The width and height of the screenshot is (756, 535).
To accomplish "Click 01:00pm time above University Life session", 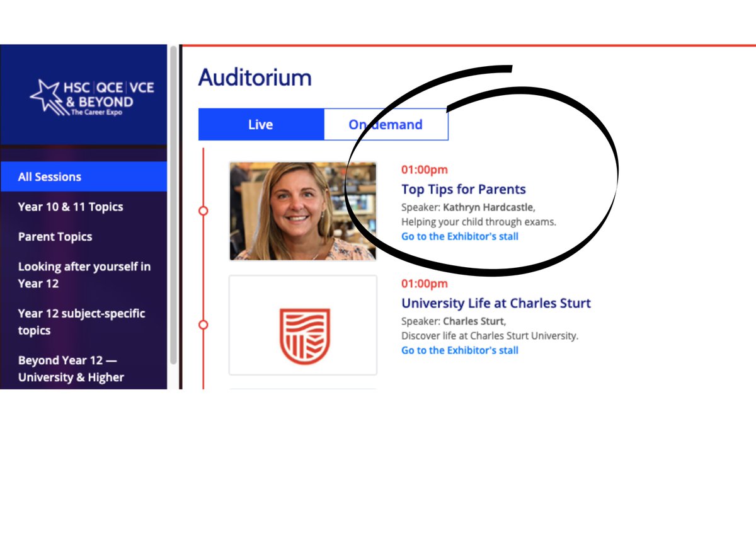I will point(425,283).
